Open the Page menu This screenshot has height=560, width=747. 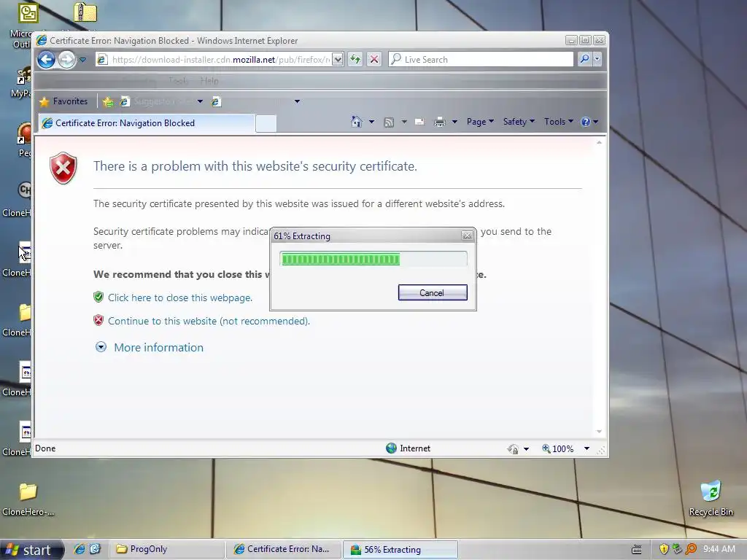[480, 122]
